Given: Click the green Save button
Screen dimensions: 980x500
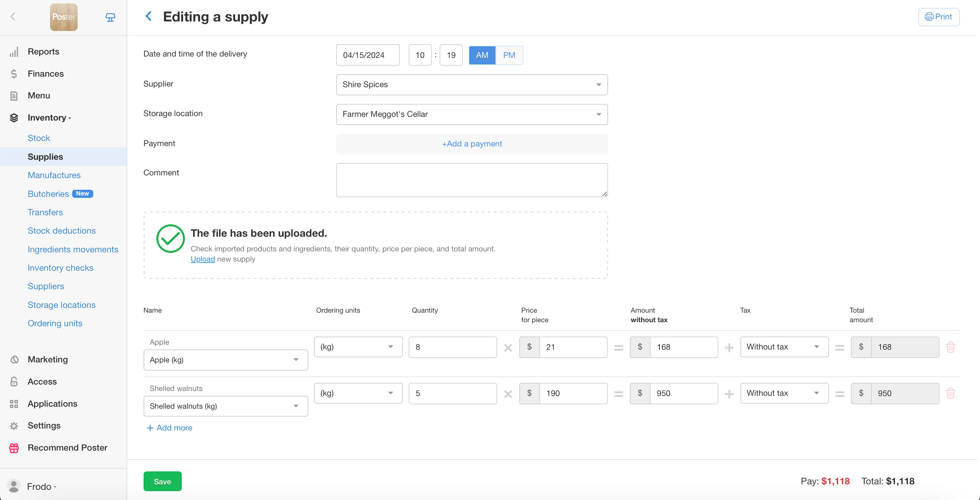Looking at the screenshot, I should tap(162, 481).
